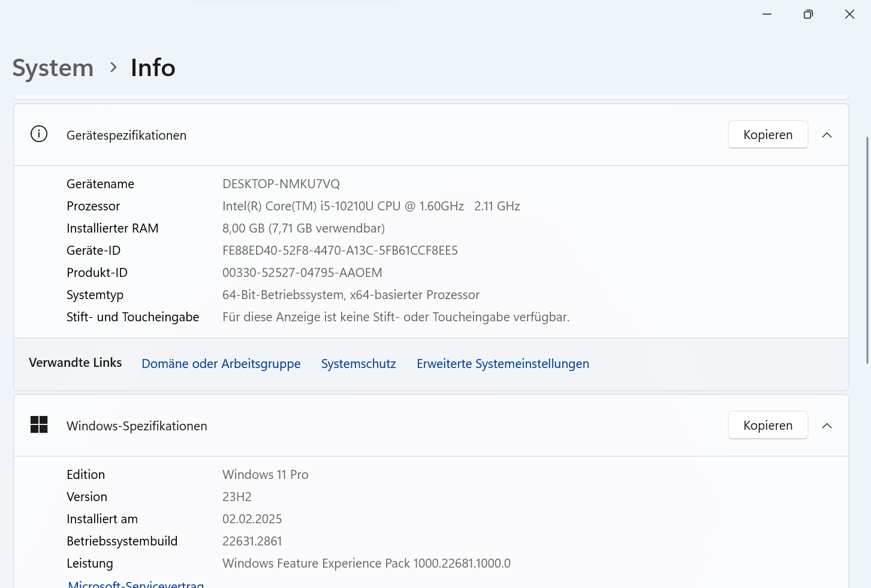The height and width of the screenshot is (588, 871).
Task: Click the Stift- und Toucheingabe label
Action: 132,317
